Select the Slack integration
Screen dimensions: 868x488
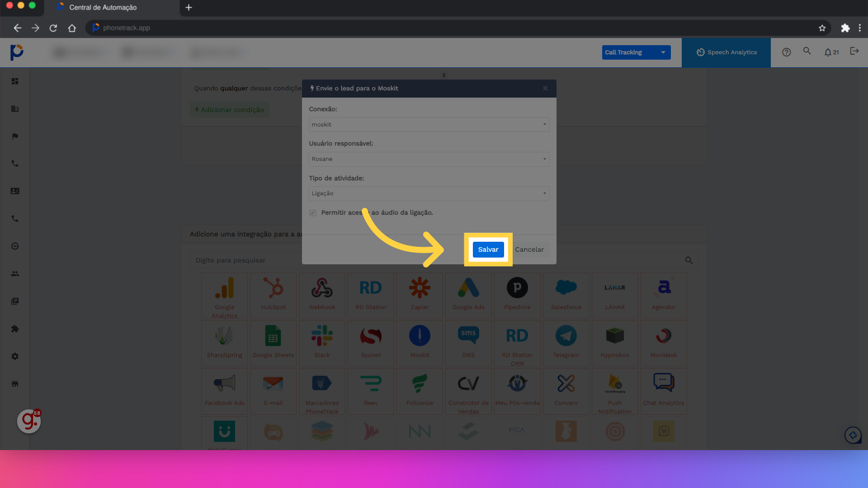click(322, 344)
